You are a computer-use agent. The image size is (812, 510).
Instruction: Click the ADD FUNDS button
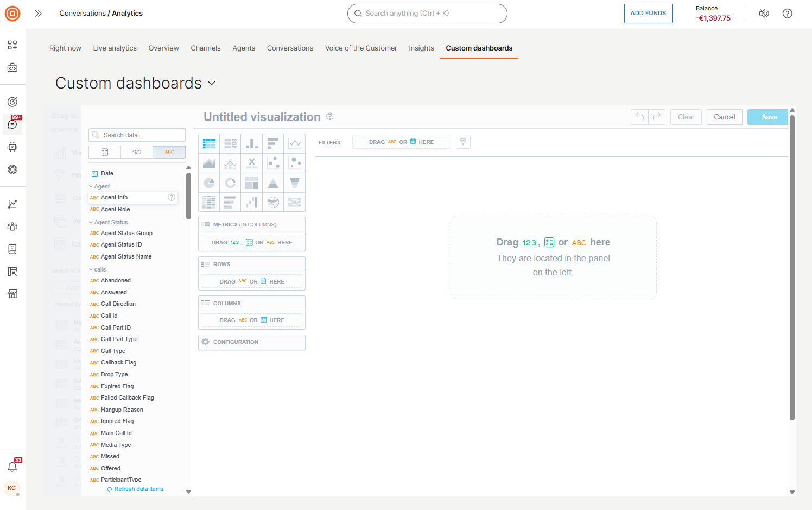tap(648, 13)
